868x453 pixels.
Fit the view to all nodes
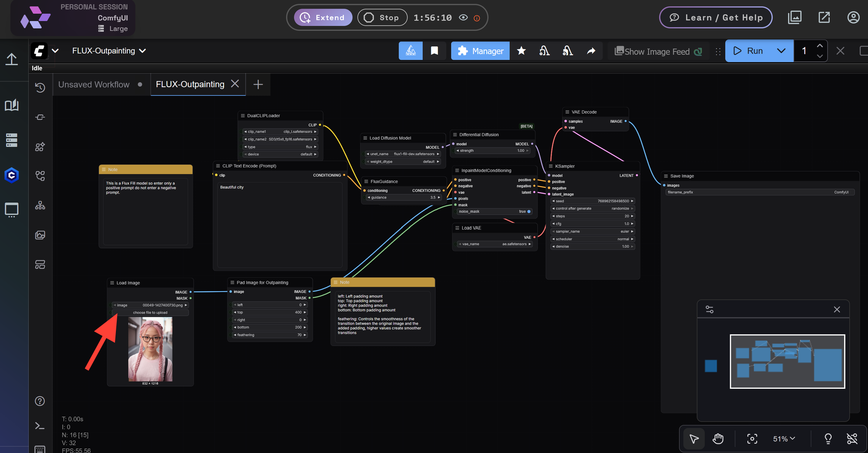[752, 439]
